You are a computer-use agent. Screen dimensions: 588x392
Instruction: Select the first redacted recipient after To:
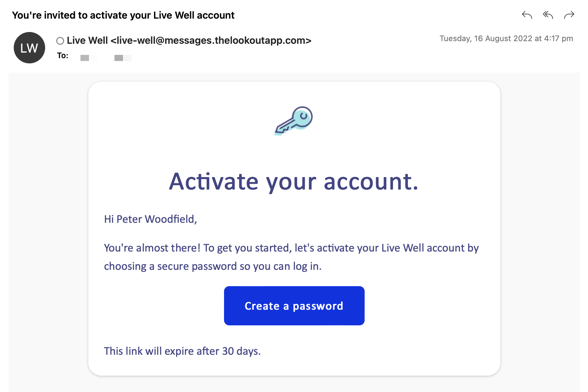point(89,58)
